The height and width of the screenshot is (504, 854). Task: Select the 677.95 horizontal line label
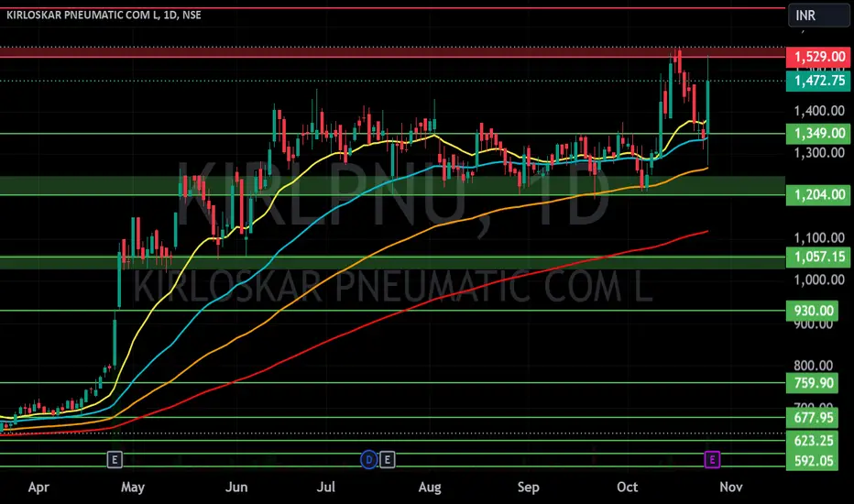(x=812, y=418)
